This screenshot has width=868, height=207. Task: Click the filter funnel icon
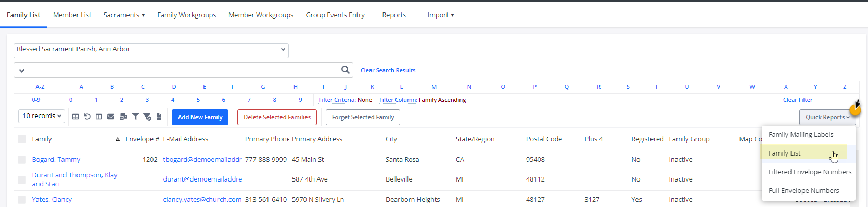(135, 117)
